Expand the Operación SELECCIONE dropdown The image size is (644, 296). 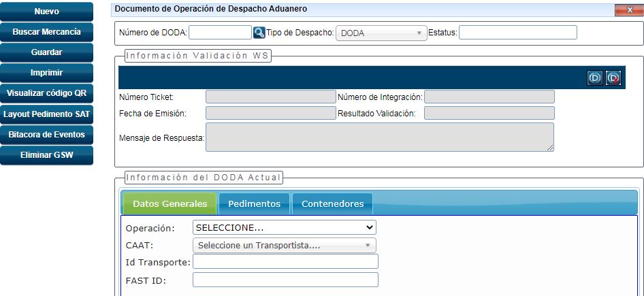point(285,227)
